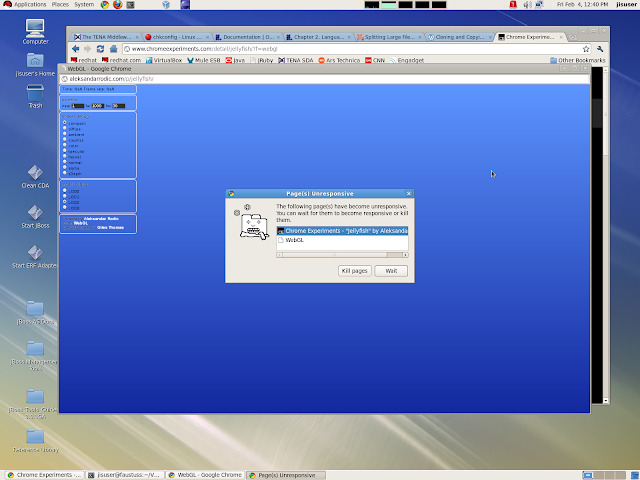640x480 pixels.
Task: Open the Chrome wrench settings menu
Action: click(x=600, y=49)
